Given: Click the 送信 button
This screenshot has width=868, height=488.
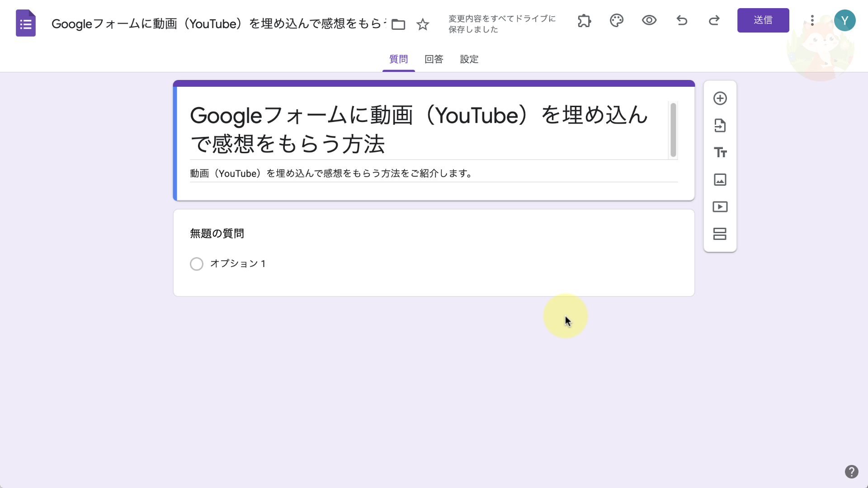Looking at the screenshot, I should click(763, 20).
